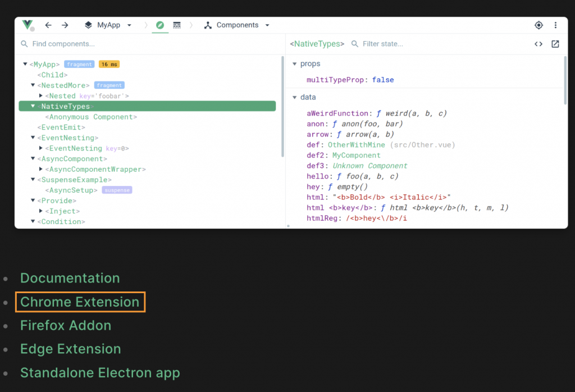Select the AsyncSetup component row
The image size is (575, 392).
point(71,190)
